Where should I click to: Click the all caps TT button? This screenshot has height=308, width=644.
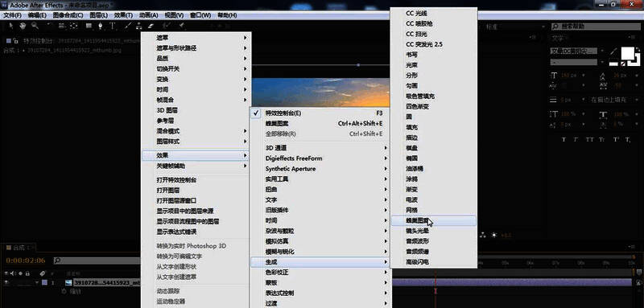click(x=589, y=140)
